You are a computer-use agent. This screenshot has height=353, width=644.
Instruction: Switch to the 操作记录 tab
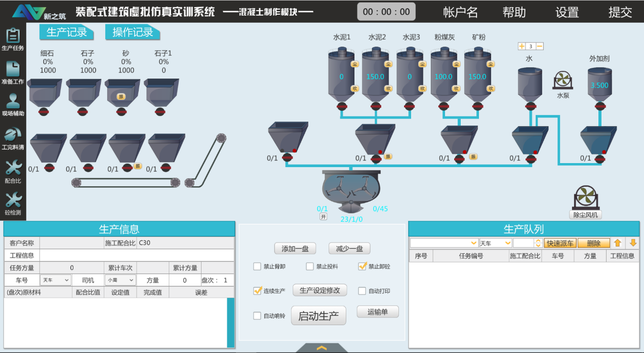(x=132, y=32)
